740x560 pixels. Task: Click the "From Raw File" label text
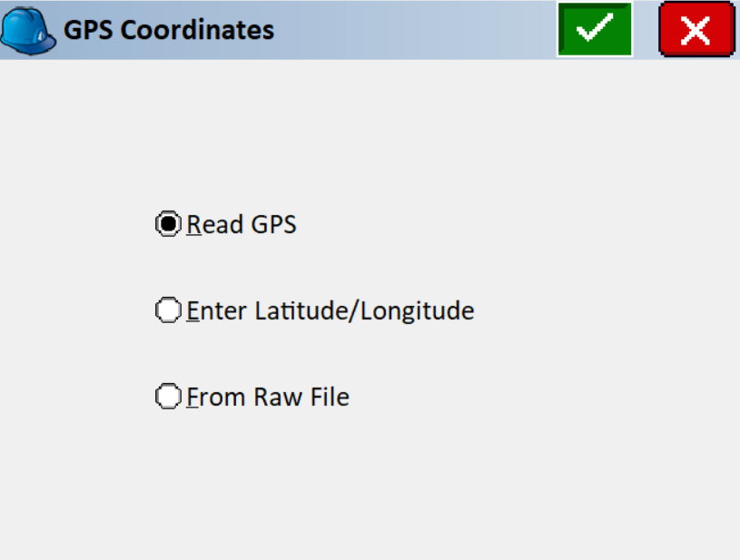click(x=268, y=398)
